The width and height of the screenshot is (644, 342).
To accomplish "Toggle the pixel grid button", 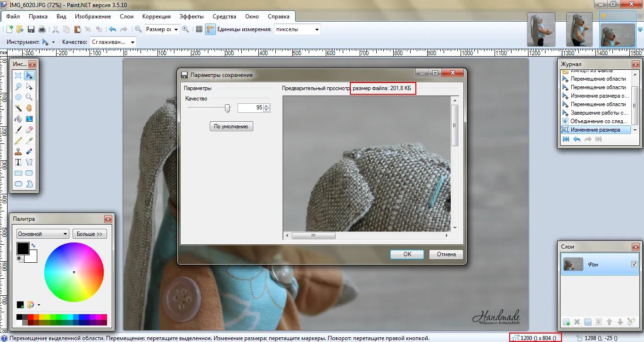I will [199, 29].
